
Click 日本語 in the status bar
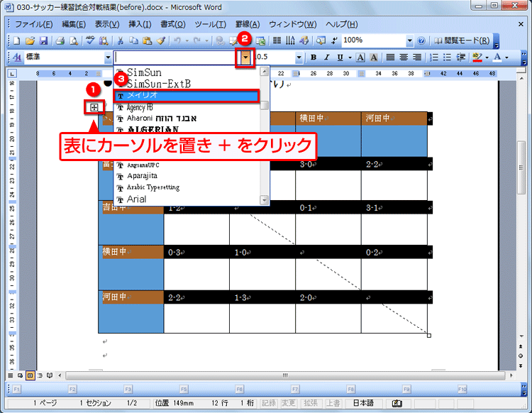pyautogui.click(x=363, y=403)
